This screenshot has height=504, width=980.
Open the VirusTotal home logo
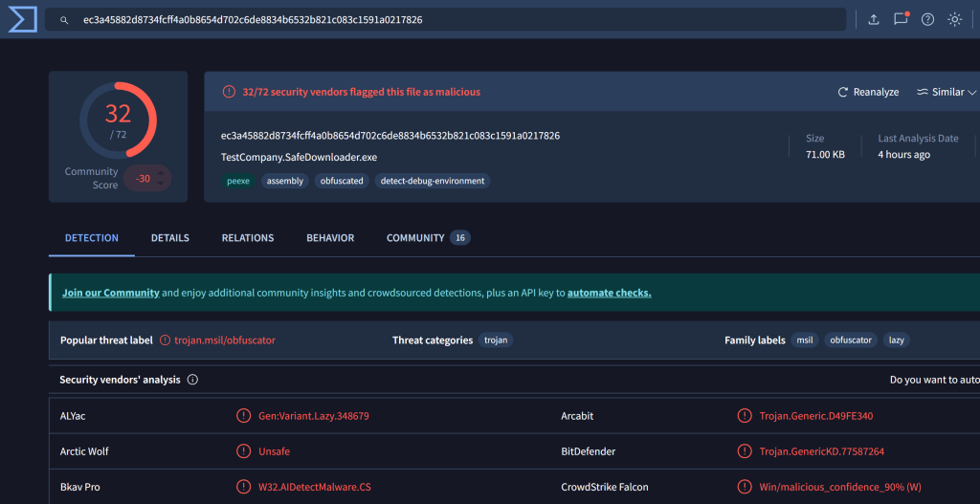tap(23, 19)
